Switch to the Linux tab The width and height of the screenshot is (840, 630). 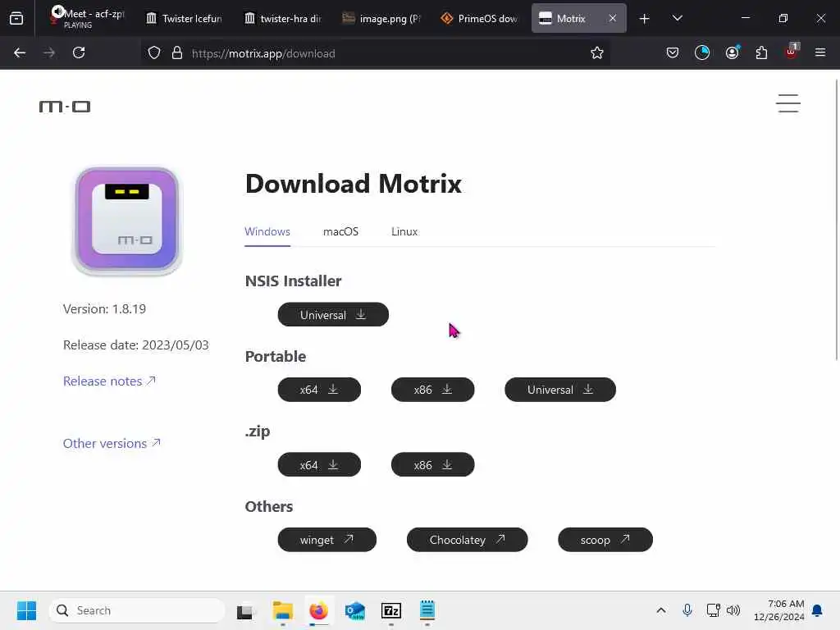click(x=404, y=231)
